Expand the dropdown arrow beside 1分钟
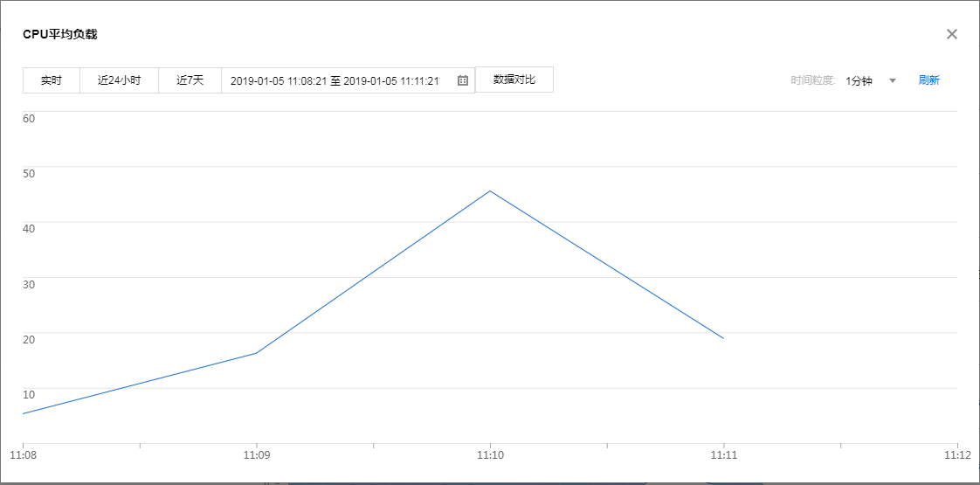980x485 pixels. [x=893, y=80]
